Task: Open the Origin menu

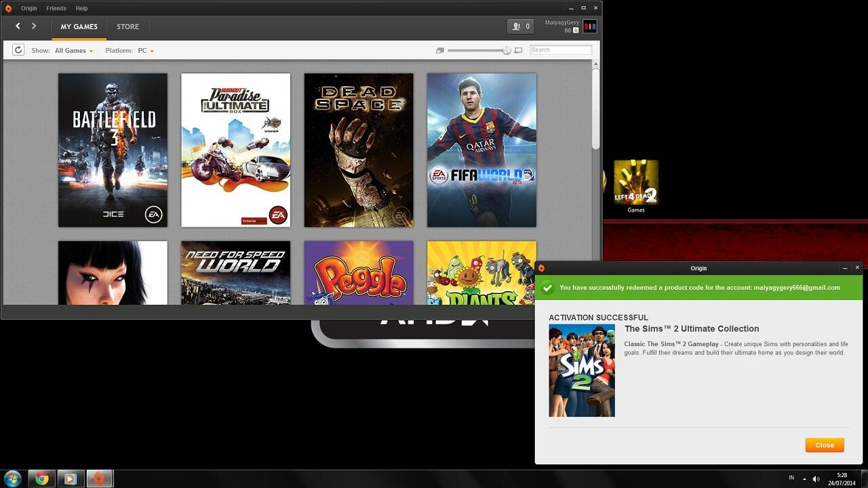Action: tap(28, 8)
